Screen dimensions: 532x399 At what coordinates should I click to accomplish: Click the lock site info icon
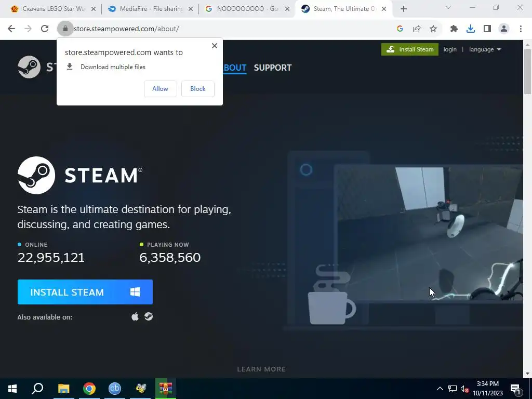point(65,29)
